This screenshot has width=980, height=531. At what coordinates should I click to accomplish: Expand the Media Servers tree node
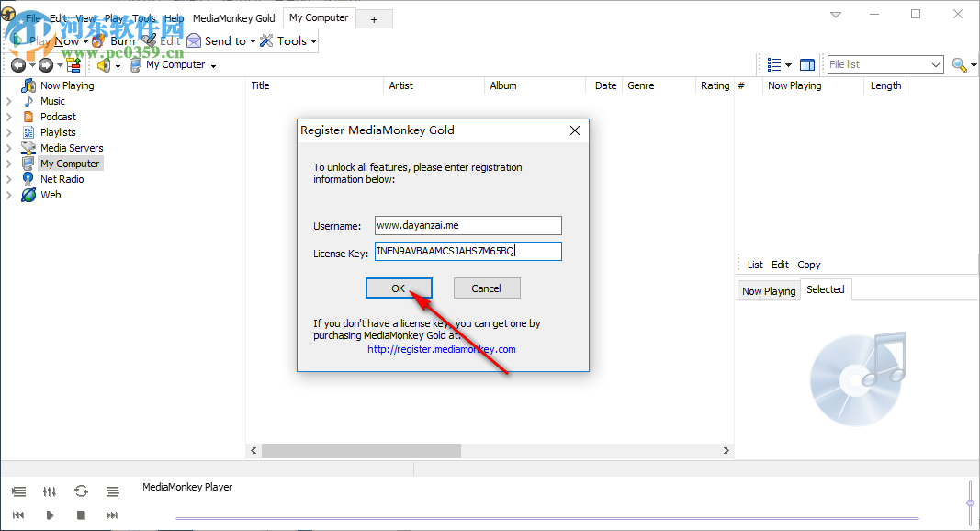pyautogui.click(x=9, y=148)
